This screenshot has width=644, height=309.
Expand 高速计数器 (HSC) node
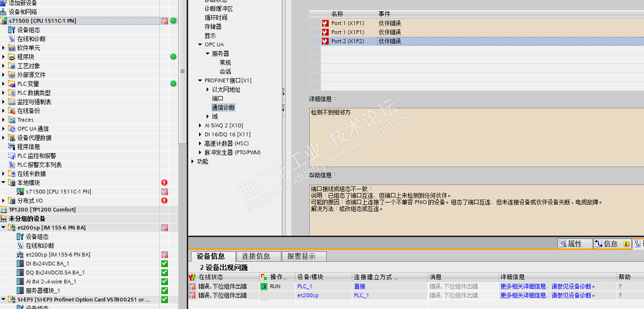[x=200, y=143]
